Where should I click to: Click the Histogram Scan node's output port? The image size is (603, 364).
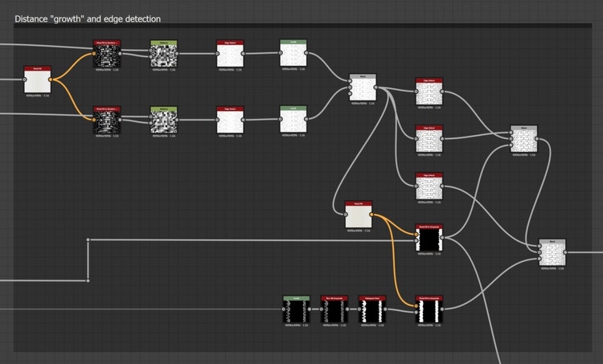coord(385,309)
